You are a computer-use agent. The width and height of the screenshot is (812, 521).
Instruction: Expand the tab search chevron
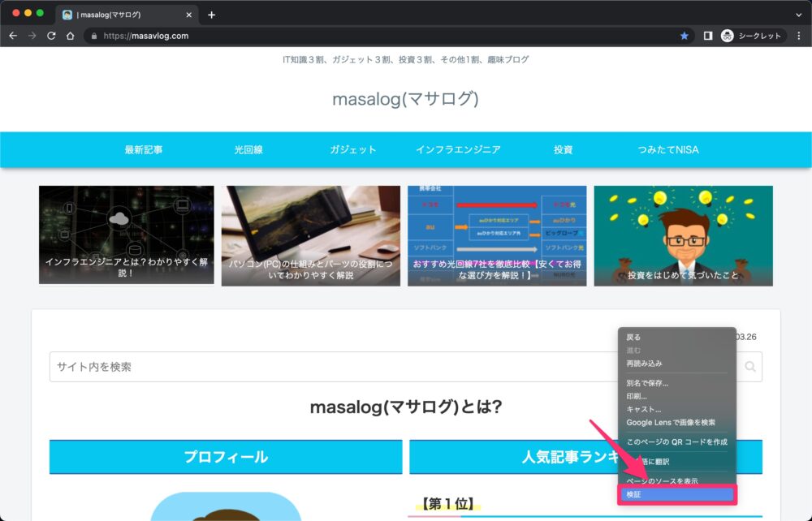pyautogui.click(x=798, y=15)
